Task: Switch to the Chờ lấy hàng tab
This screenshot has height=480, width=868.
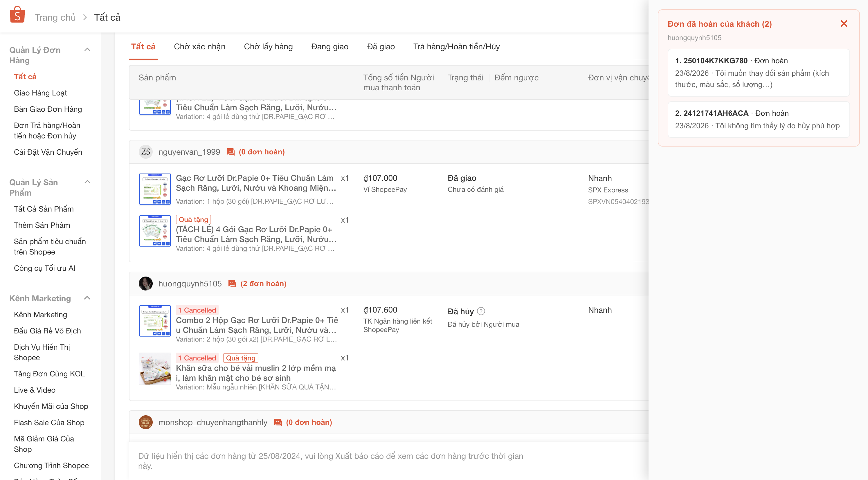Action: [x=268, y=46]
